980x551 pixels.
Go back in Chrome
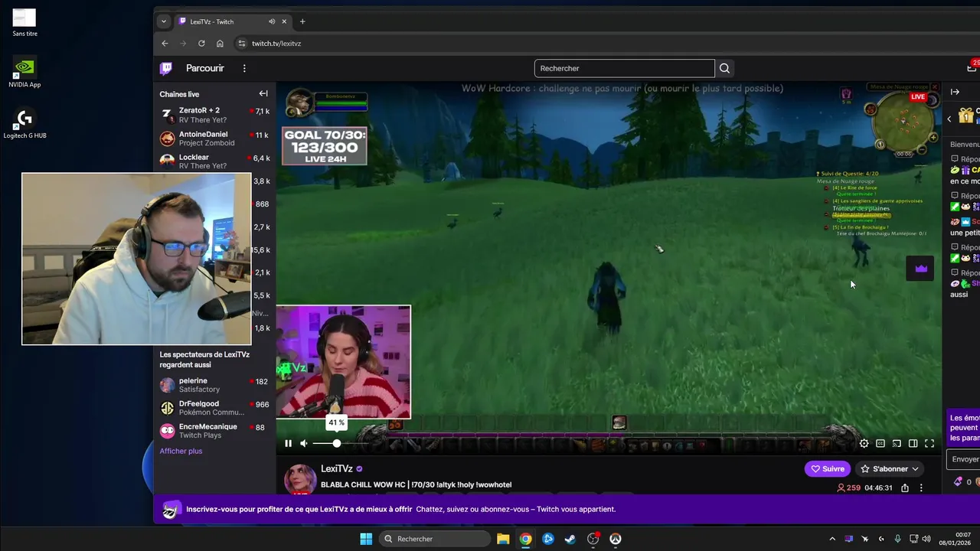pyautogui.click(x=165, y=44)
